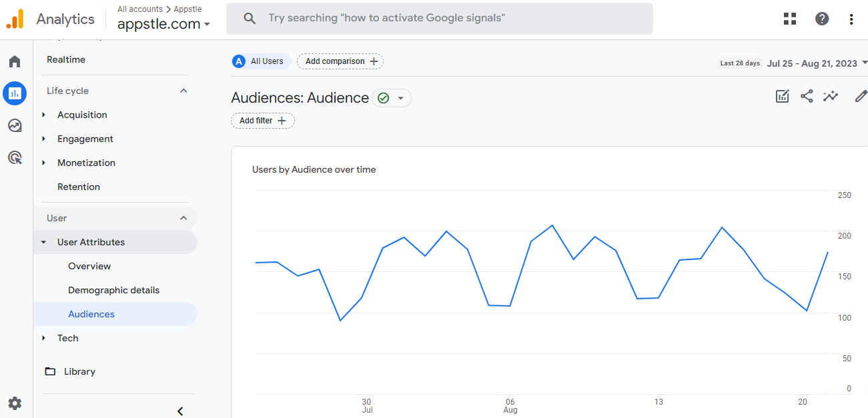
Task: Click the '06 Aug' axis label
Action: coord(510,406)
